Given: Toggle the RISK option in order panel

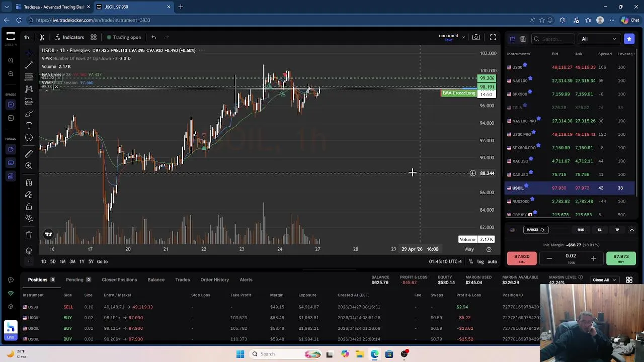Looking at the screenshot, I should pyautogui.click(x=581, y=230).
